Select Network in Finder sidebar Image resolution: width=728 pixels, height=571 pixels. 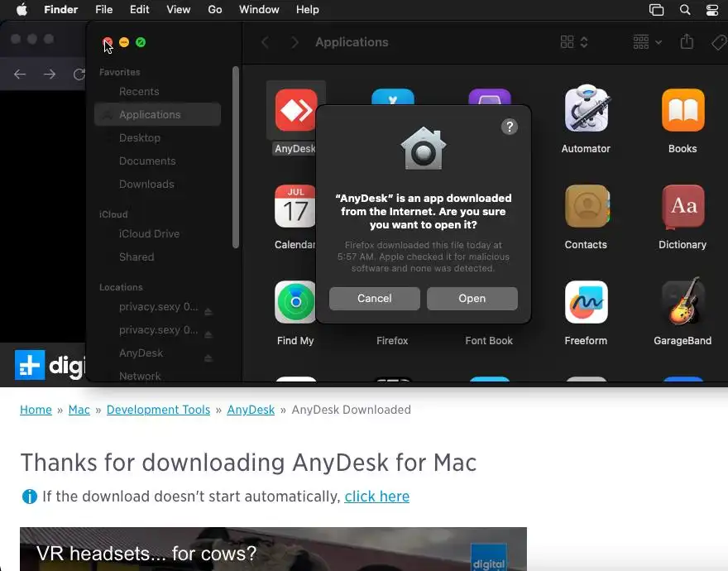157,376
